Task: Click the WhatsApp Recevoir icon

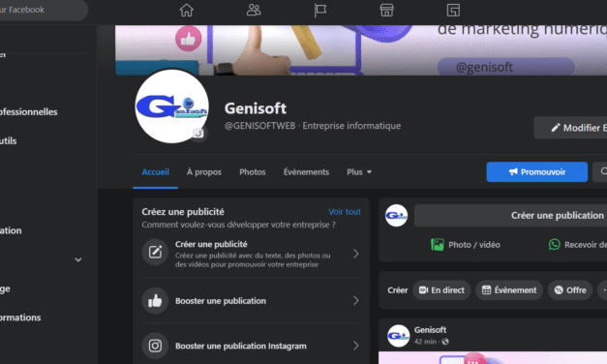Action: (555, 244)
